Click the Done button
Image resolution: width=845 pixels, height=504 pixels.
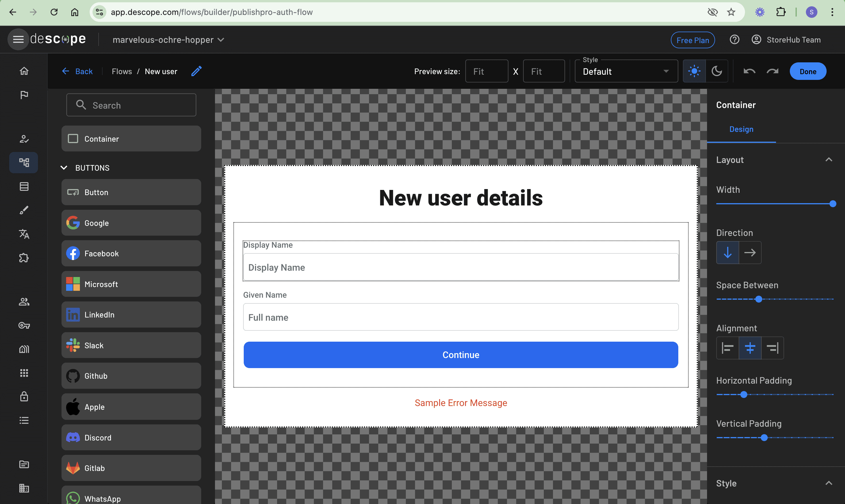click(808, 72)
